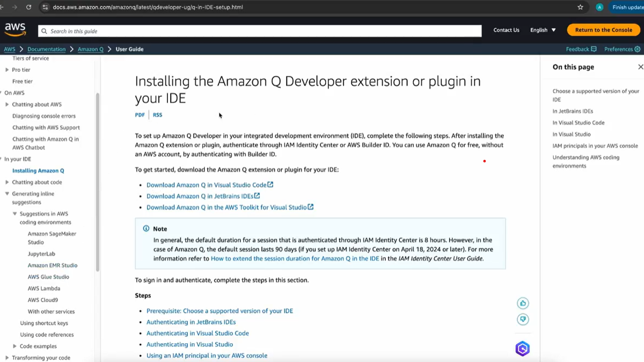644x362 pixels.
Task: Select Chatting with AWS Support in the sidebar
Action: coord(46,128)
